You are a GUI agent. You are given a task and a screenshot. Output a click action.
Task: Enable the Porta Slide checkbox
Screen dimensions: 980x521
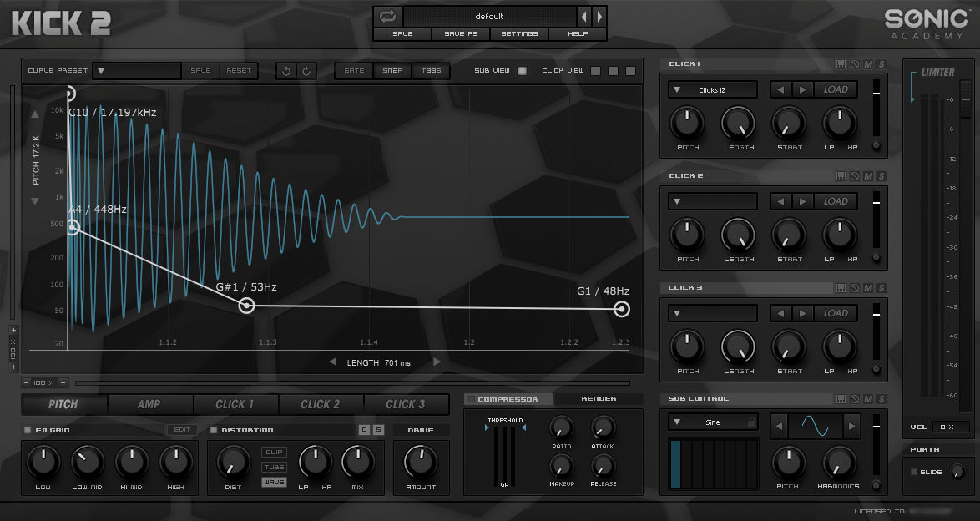pos(914,472)
